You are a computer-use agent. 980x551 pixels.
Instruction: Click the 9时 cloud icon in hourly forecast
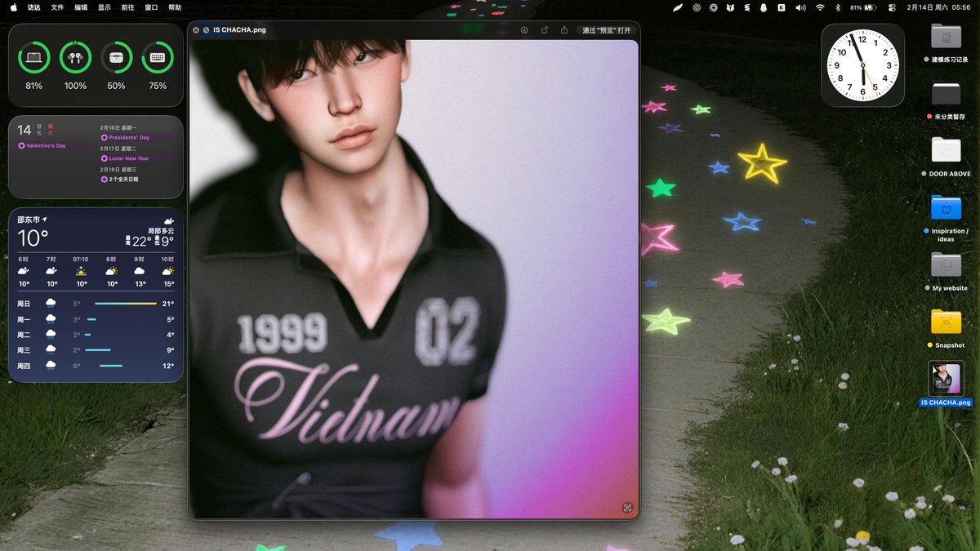139,271
